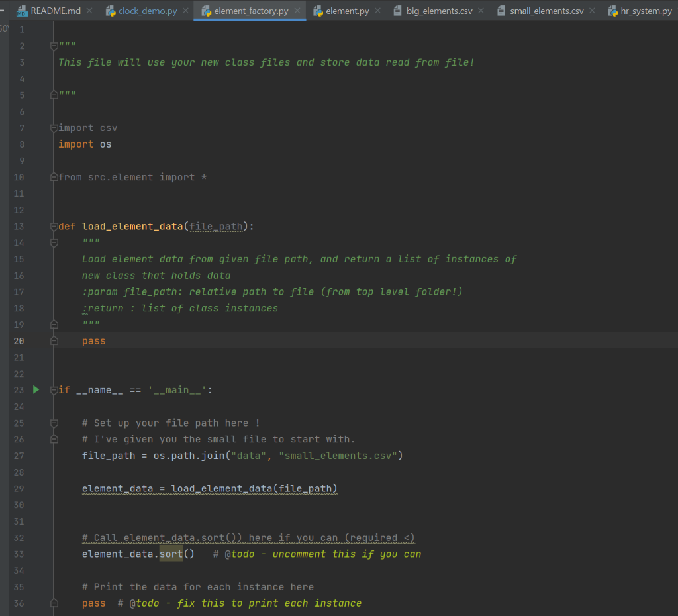
Task: Close the clock_demo.py tab
Action: pos(185,11)
